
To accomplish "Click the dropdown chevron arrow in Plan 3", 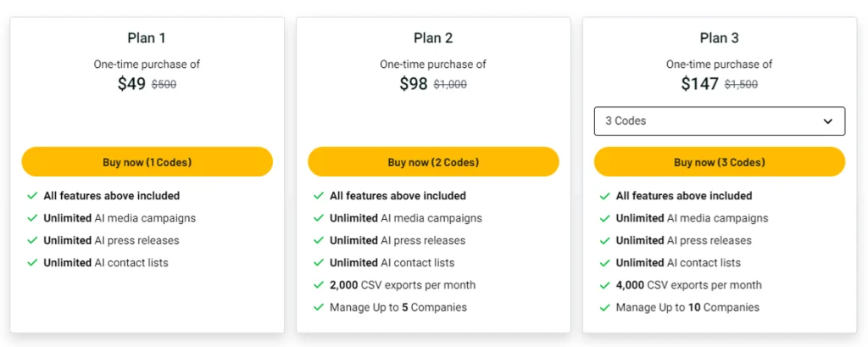I will coord(828,121).
